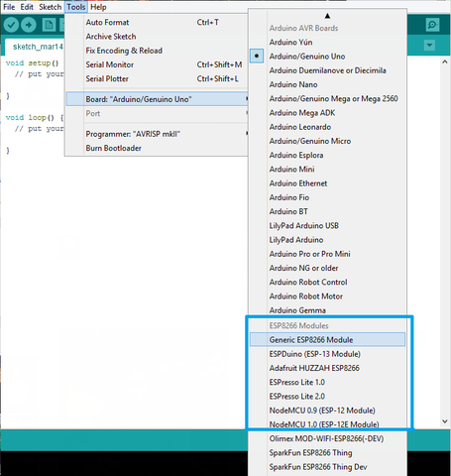Viewport: 451px width, 476px height.
Task: Select Olimex MOD-WIFI-ESP8266(-DEV)
Action: click(x=327, y=439)
